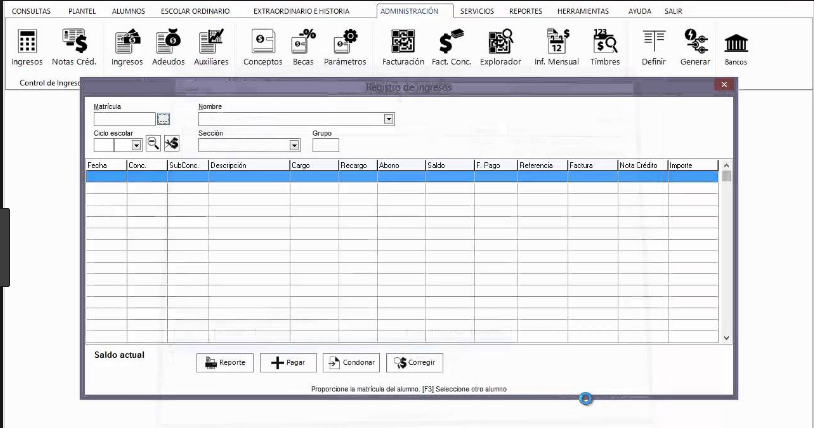The height and width of the screenshot is (428, 814).
Task: Click the Cargo column header
Action: [314, 165]
